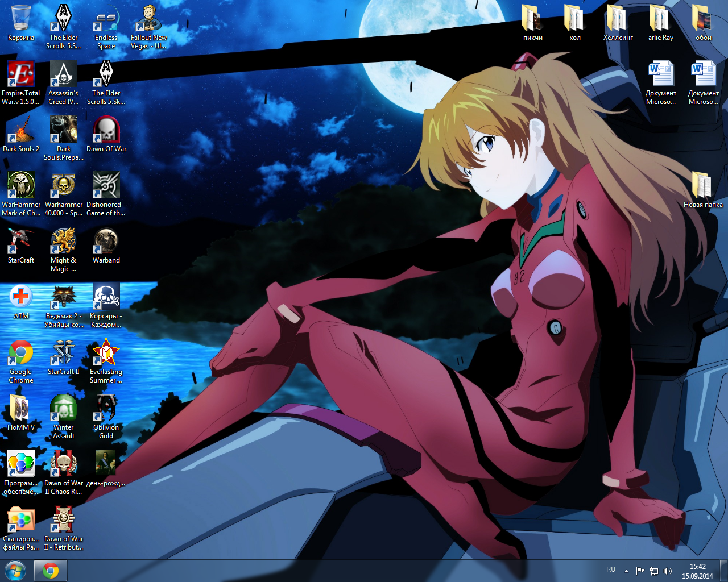Select the день-рожд... image file
This screenshot has width=728, height=582.
point(106,468)
